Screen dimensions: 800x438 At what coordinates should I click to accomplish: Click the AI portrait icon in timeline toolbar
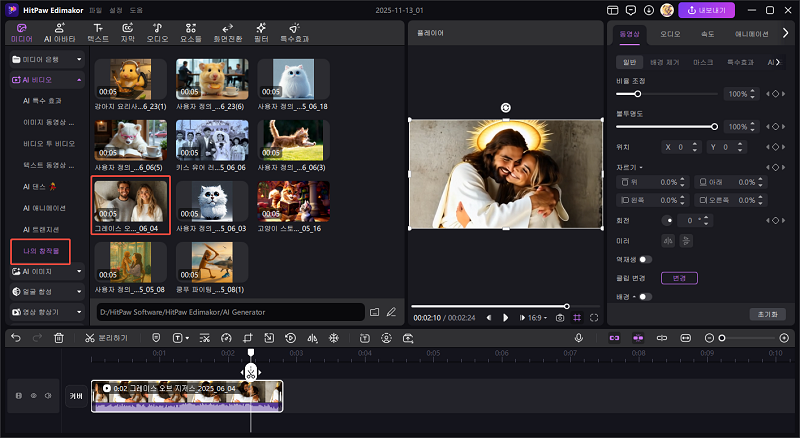pyautogui.click(x=386, y=338)
